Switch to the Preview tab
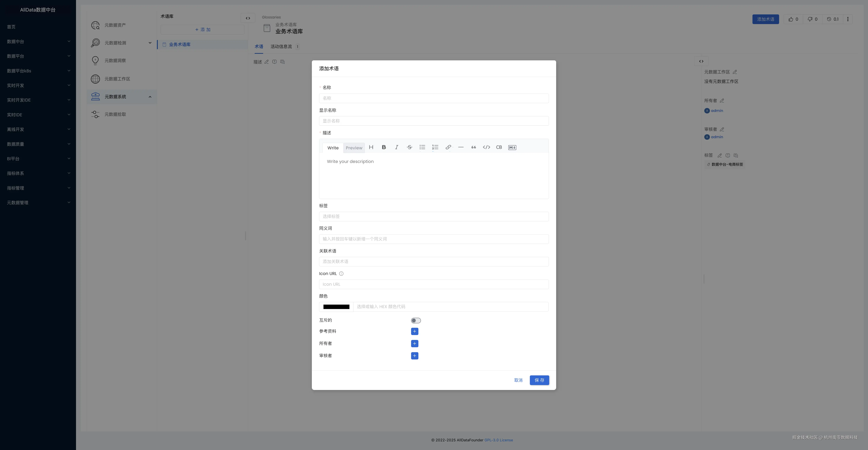The width and height of the screenshot is (868, 450). coord(354,148)
